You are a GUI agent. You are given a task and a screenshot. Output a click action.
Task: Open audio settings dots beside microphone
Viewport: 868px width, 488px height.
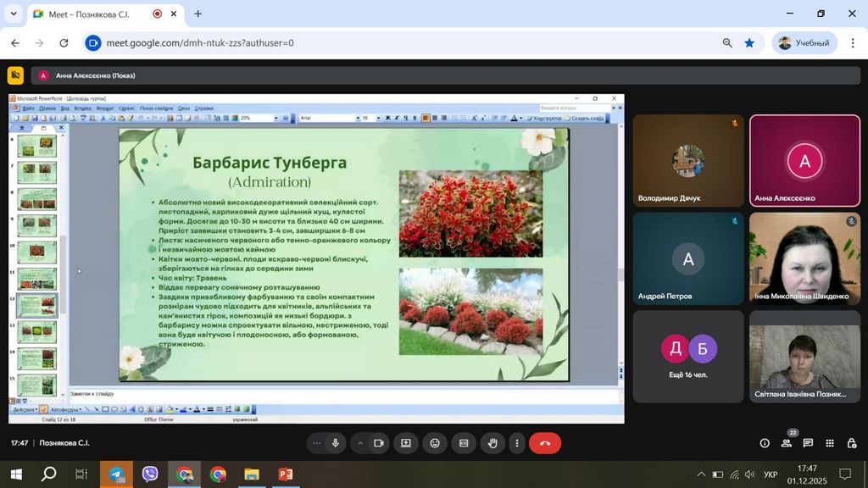[x=317, y=443]
